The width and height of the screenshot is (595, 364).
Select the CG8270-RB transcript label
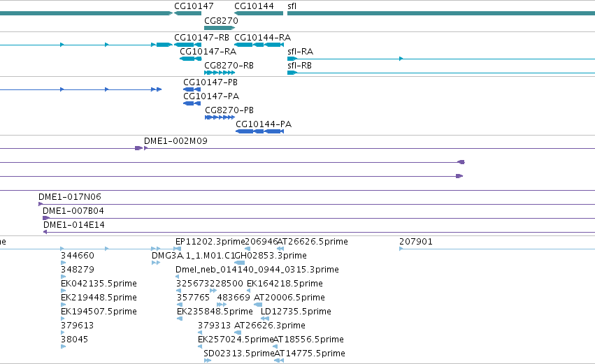point(229,66)
